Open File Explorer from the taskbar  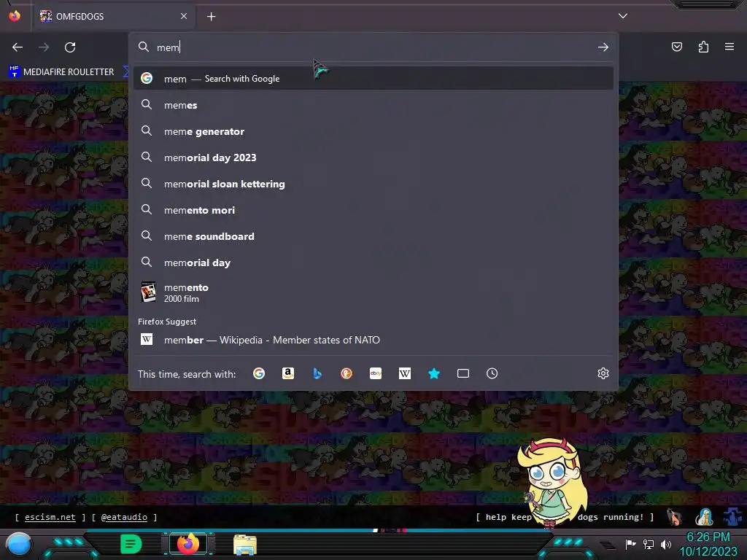245,544
